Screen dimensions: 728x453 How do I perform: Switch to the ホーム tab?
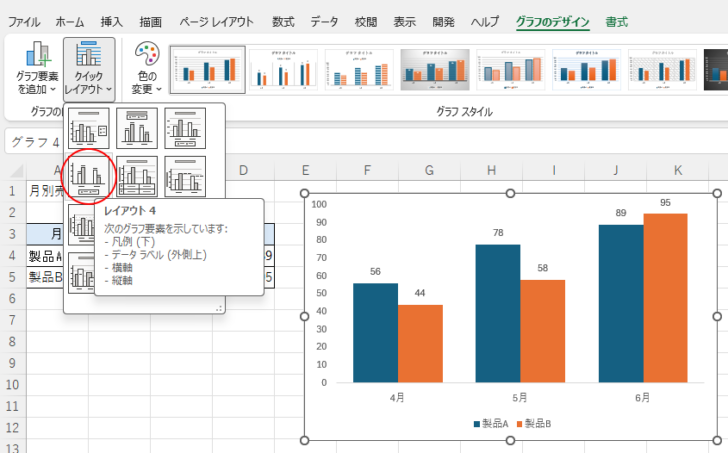coord(70,22)
